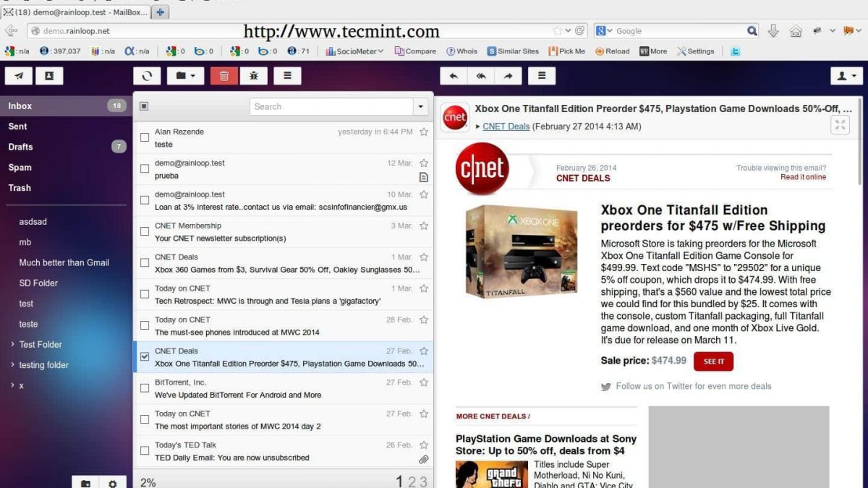Reply to the open CNET Deals email
The image size is (868, 488).
[x=454, y=75]
